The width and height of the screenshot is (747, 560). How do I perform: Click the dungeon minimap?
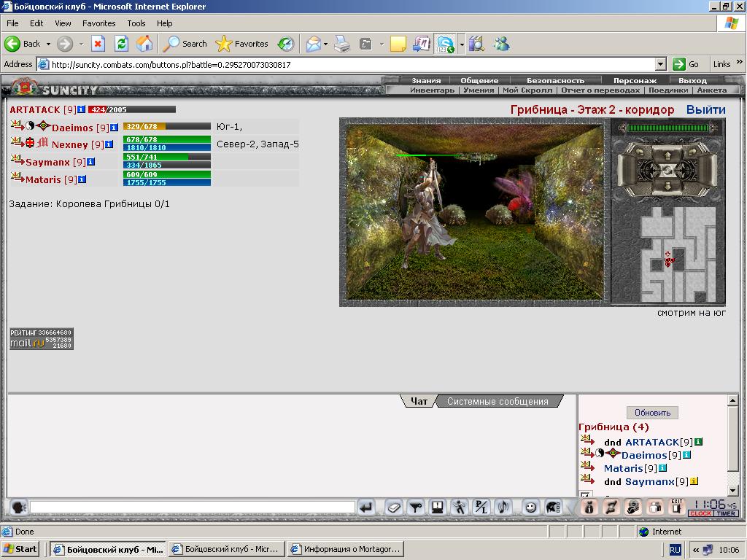point(678,254)
